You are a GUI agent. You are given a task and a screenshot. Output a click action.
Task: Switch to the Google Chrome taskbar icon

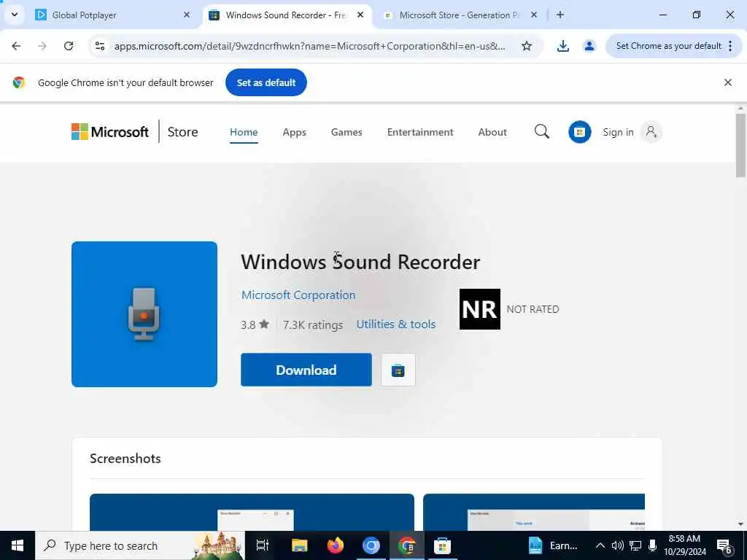[407, 545]
